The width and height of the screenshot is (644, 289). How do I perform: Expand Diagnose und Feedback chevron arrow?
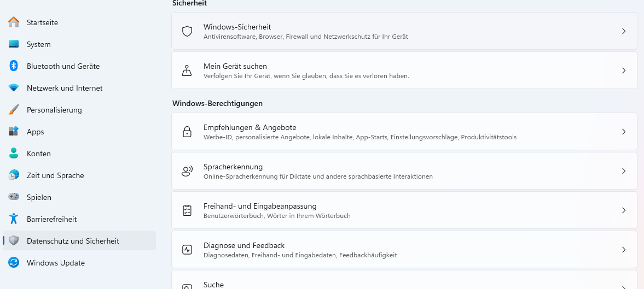point(624,250)
